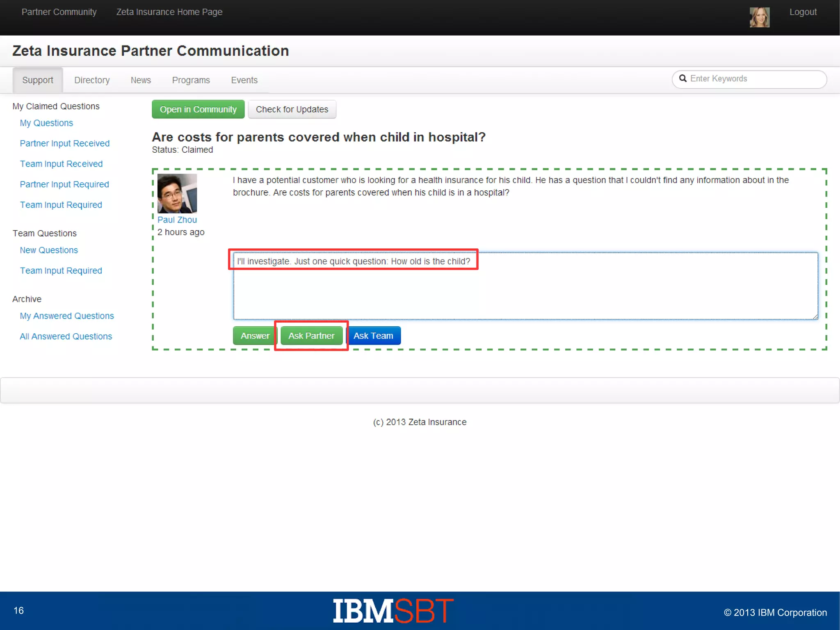
Task: Open the Events tab
Action: (x=244, y=80)
